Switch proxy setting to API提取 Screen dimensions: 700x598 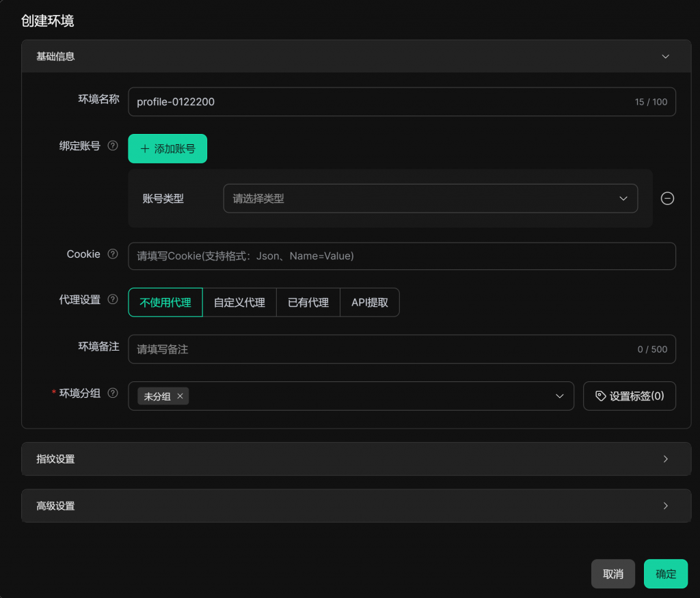369,302
